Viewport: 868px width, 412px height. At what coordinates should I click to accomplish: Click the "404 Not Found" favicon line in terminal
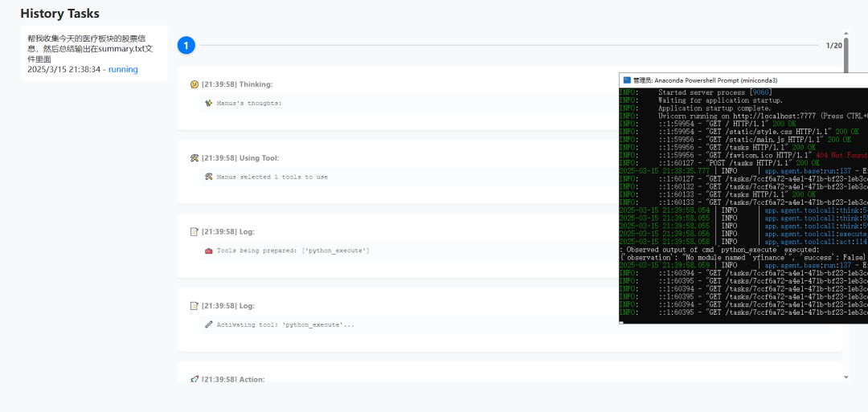(x=743, y=155)
